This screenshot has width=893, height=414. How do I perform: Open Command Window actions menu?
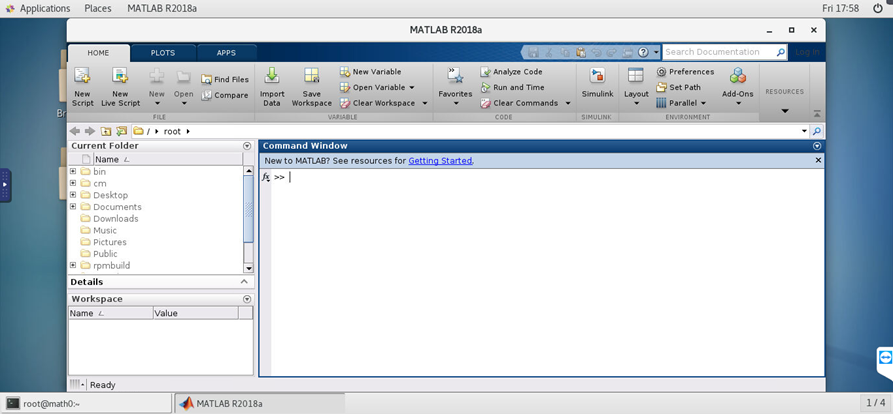point(818,146)
